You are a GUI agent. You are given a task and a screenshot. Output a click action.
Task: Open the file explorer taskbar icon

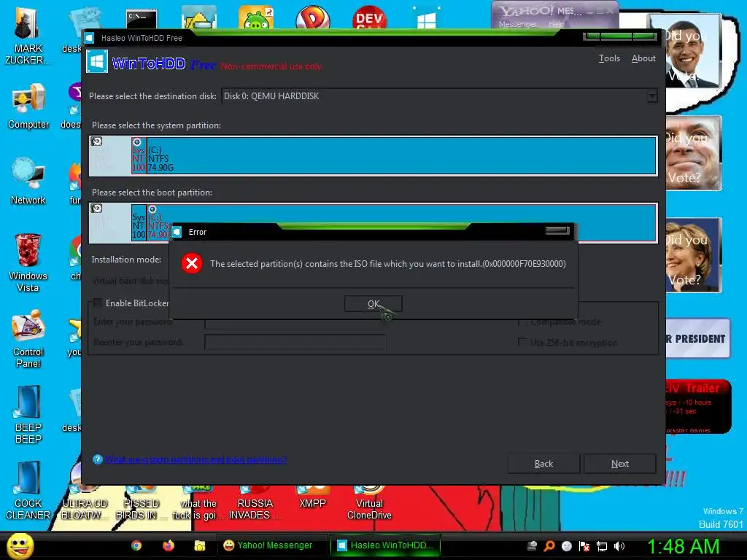[x=200, y=545]
